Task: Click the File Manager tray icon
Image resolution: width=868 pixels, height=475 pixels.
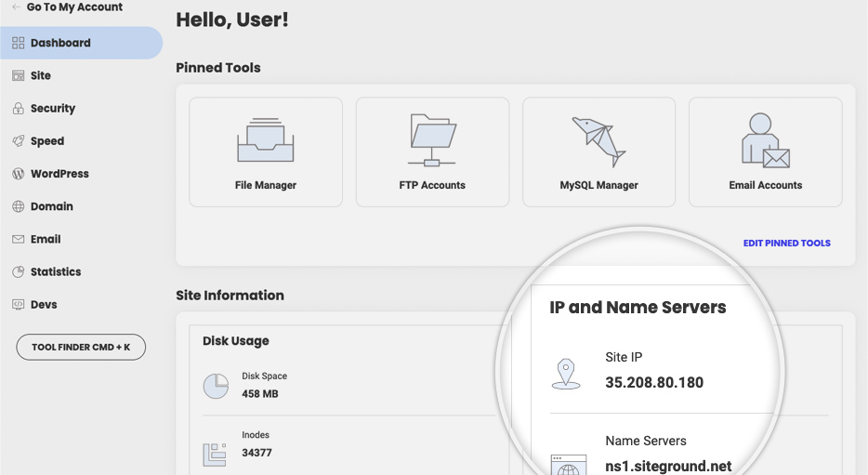Action: 266,140
